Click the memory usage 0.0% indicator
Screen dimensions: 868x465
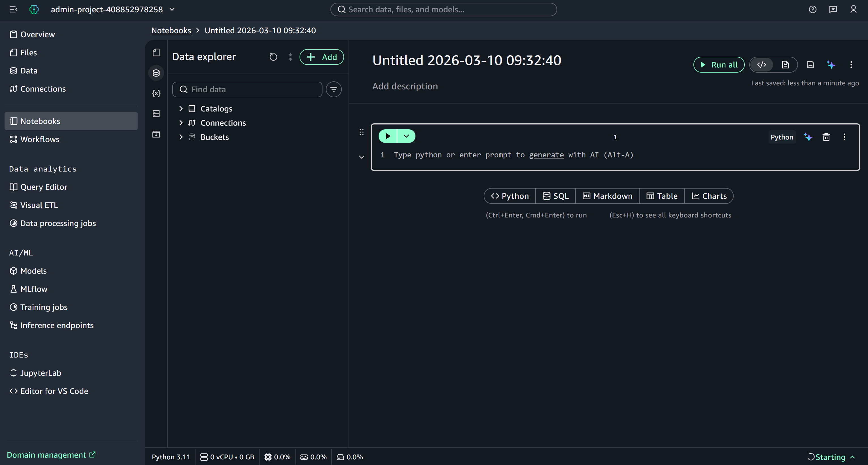[313, 457]
